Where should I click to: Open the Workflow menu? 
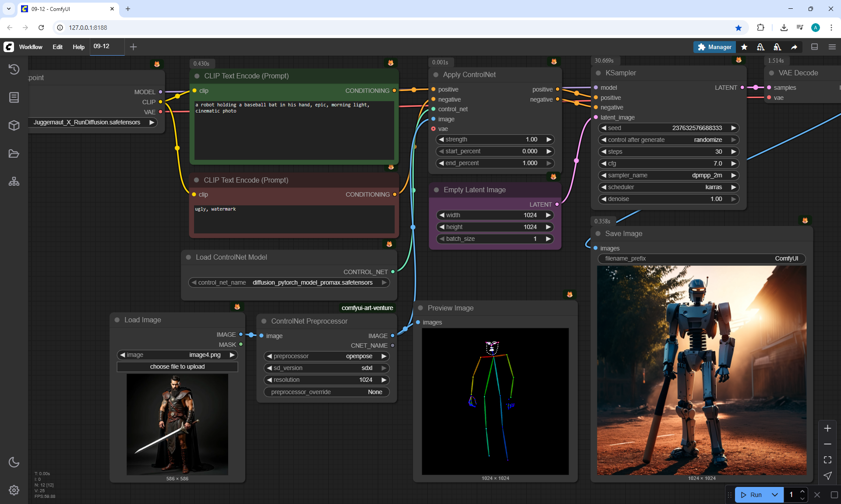pyautogui.click(x=31, y=47)
